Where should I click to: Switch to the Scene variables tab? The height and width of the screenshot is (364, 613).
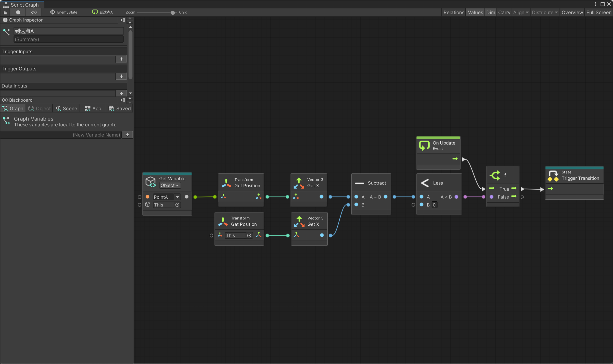tap(66, 109)
